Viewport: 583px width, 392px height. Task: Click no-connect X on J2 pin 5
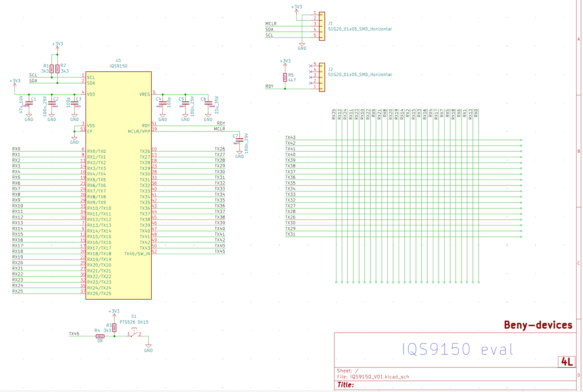pyautogui.click(x=310, y=66)
